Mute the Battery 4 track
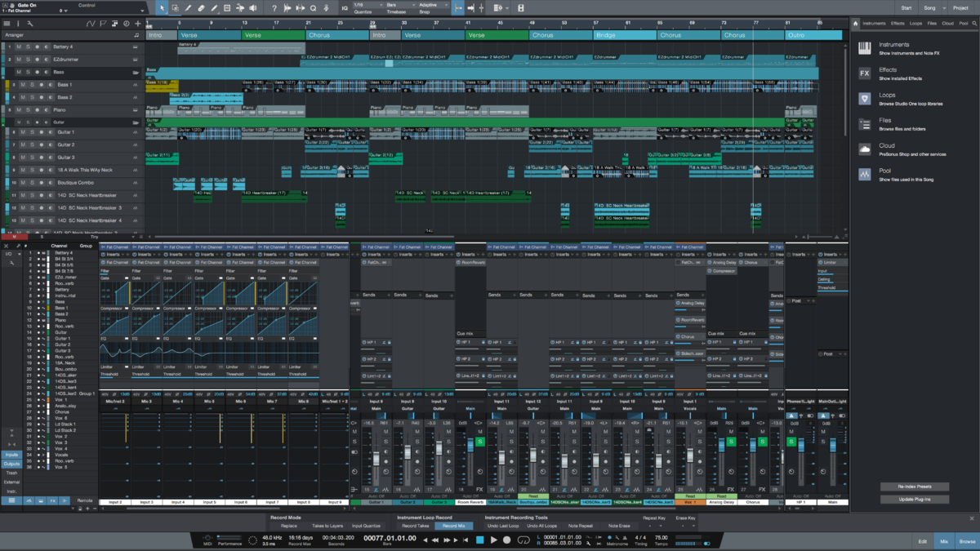 [x=19, y=47]
